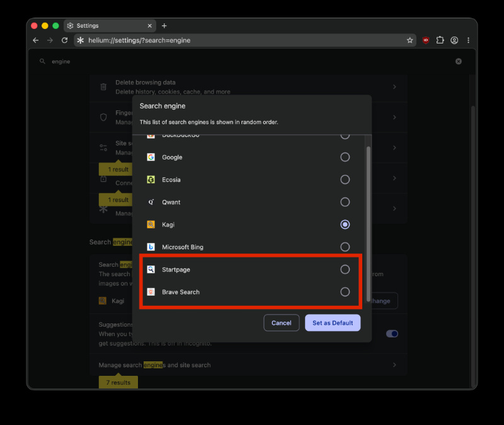Toggle the search suggestions switch
This screenshot has height=425, width=504.
[x=392, y=334]
